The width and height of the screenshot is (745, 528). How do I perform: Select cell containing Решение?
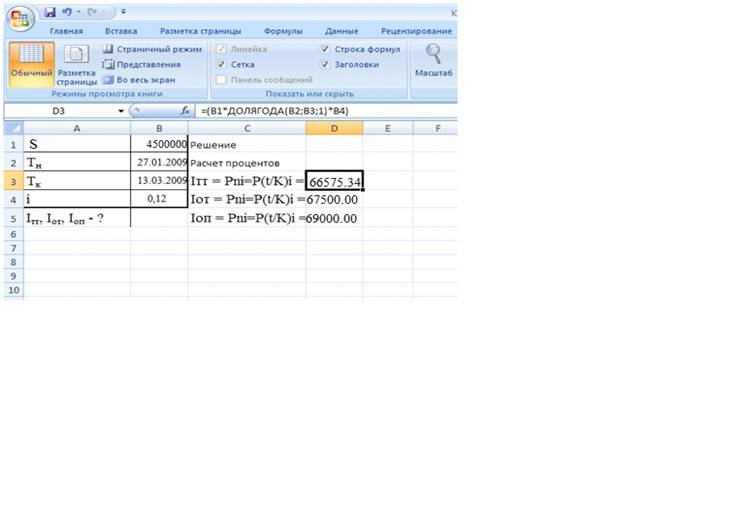coord(247,144)
